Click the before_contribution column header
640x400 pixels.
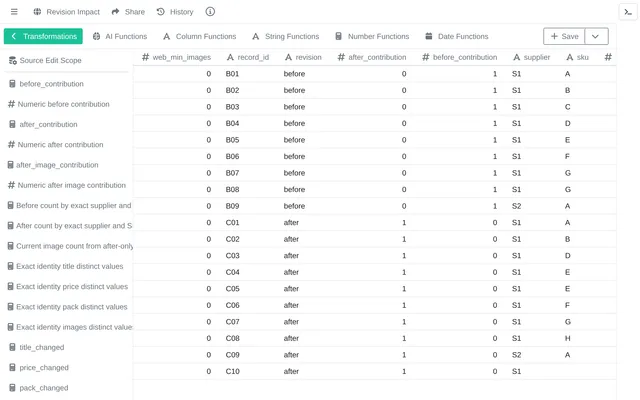pos(460,57)
